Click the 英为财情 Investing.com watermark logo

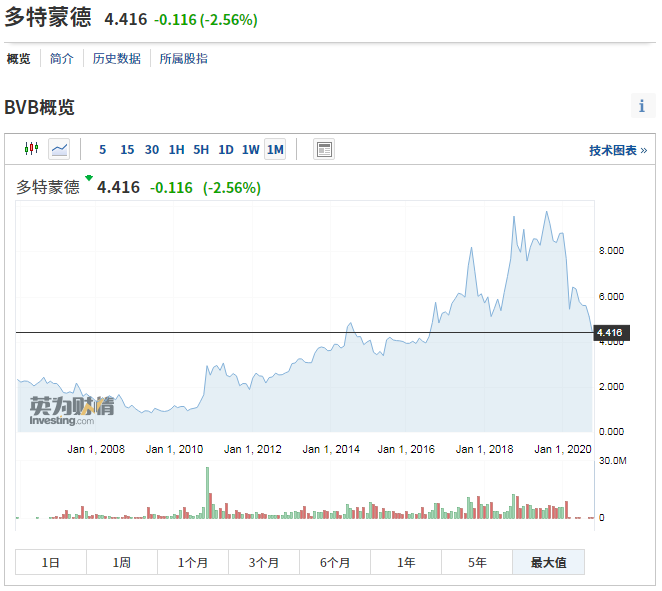pyautogui.click(x=71, y=410)
